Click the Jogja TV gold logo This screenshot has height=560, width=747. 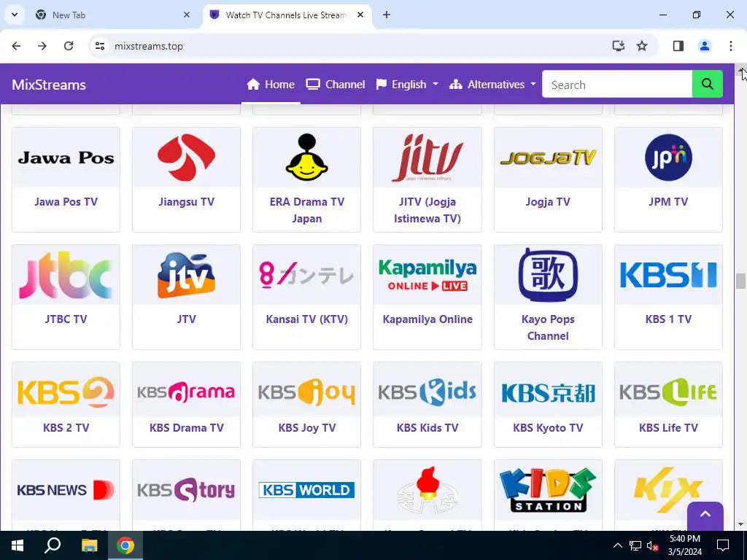tap(548, 157)
